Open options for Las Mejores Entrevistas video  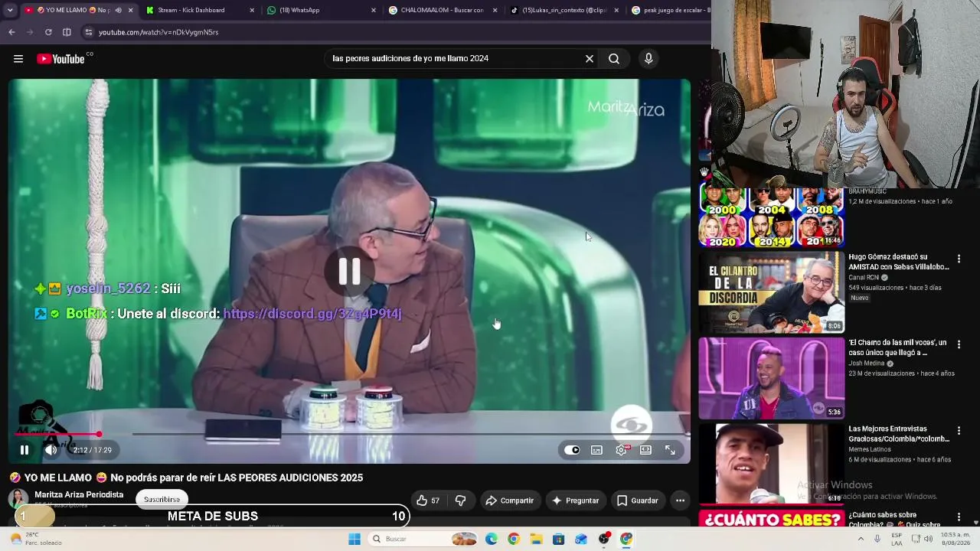click(x=959, y=431)
